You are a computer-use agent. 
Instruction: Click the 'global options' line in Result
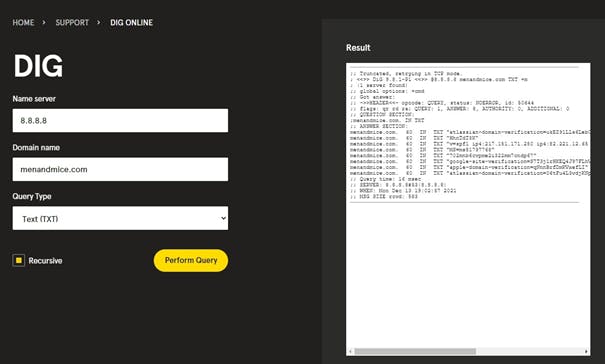click(387, 91)
